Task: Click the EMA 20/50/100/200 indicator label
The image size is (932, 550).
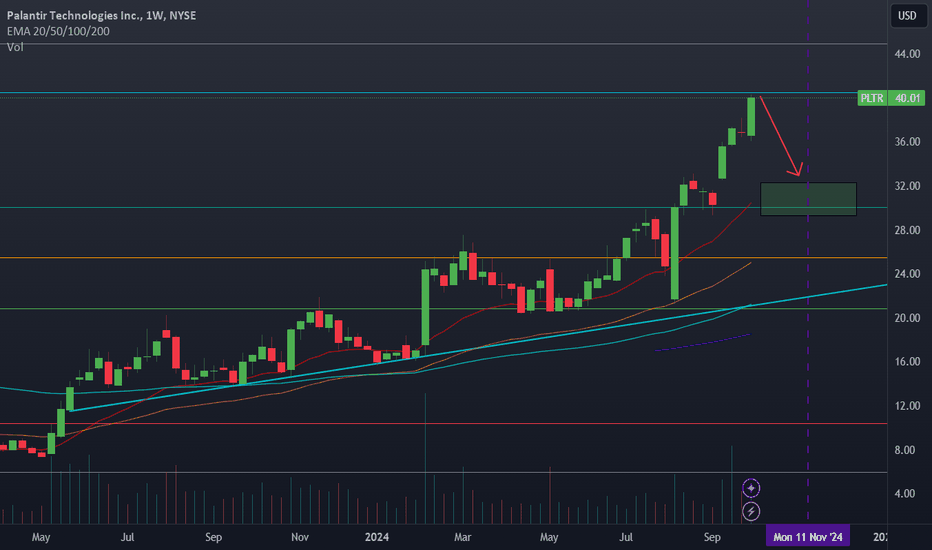Action: click(58, 31)
